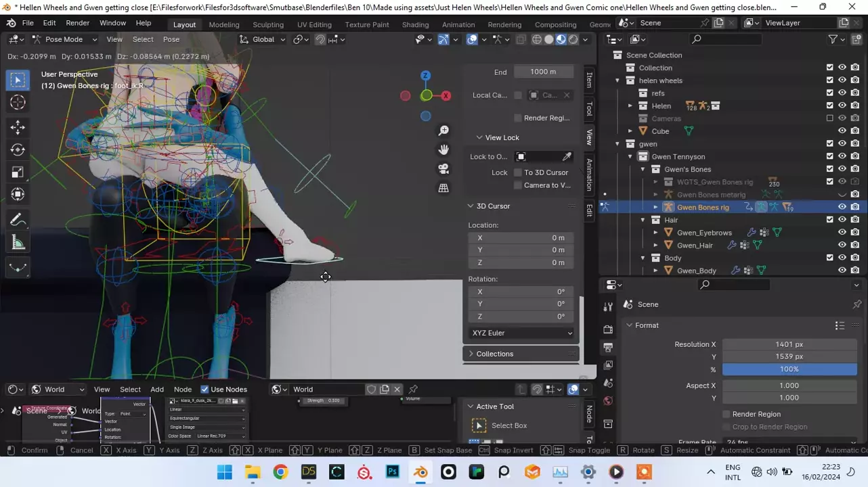Switch to orthographic grid view icon

tap(443, 188)
